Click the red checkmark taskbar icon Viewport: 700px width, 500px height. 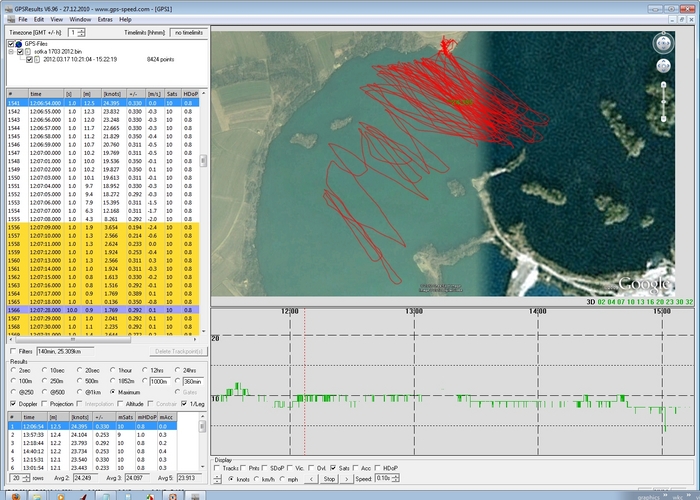83,496
